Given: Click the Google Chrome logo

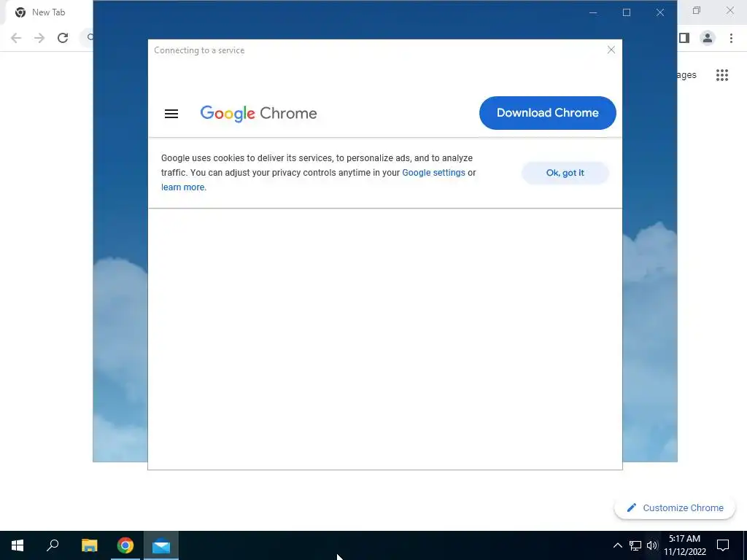Looking at the screenshot, I should [x=258, y=113].
